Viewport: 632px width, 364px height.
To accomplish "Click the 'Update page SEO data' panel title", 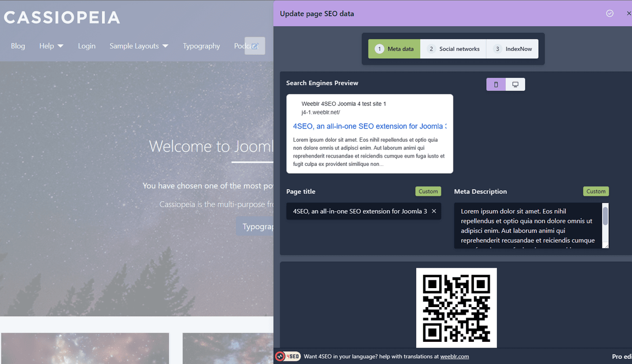I will point(317,14).
